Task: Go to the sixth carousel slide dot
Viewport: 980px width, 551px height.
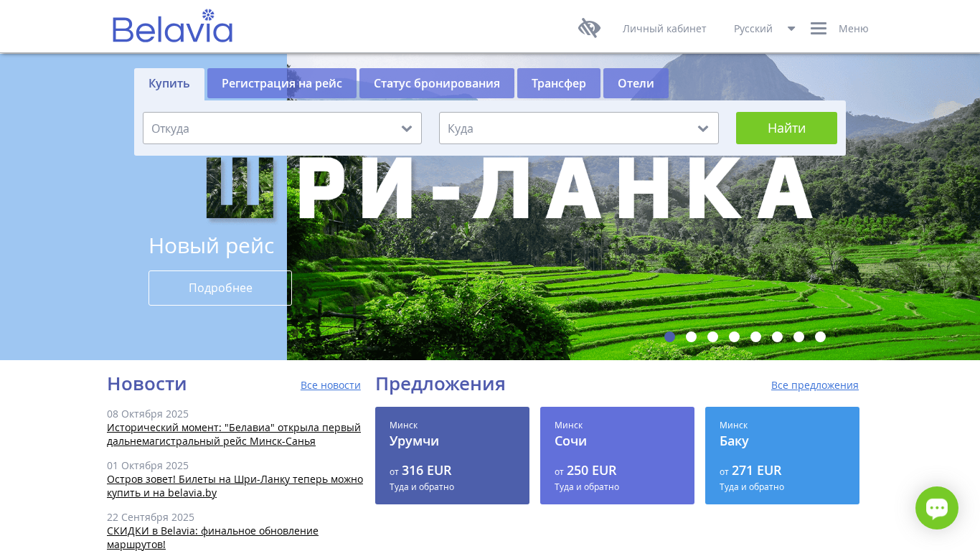Action: click(777, 336)
